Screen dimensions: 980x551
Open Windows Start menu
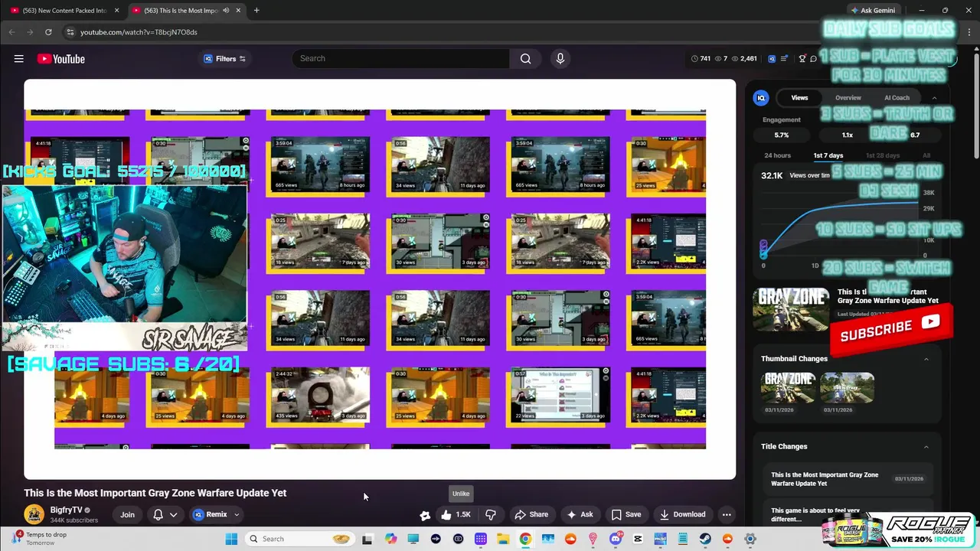[231, 539]
